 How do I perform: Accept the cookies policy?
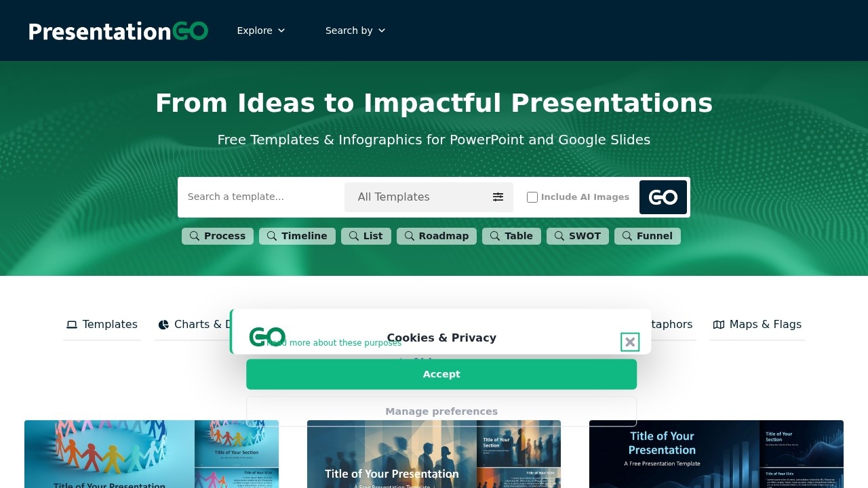point(441,373)
